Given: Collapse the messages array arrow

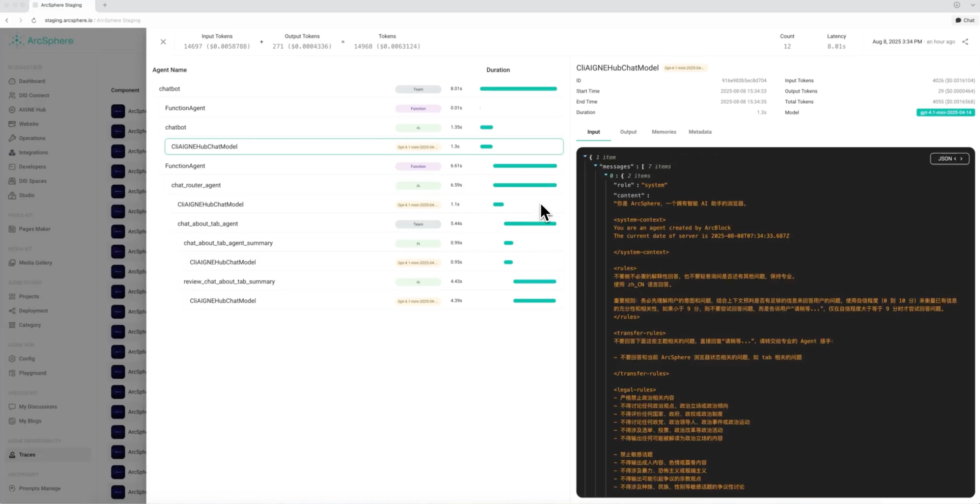Looking at the screenshot, I should pos(595,166).
